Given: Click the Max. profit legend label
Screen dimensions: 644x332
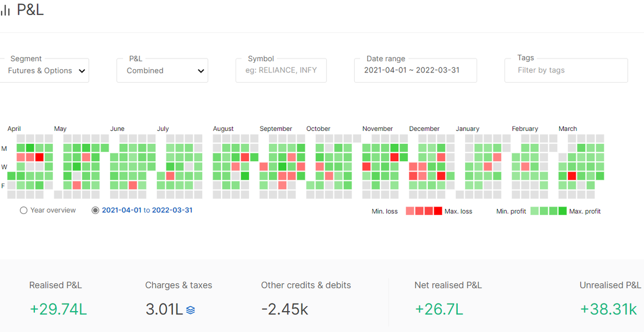Looking at the screenshot, I should (585, 211).
